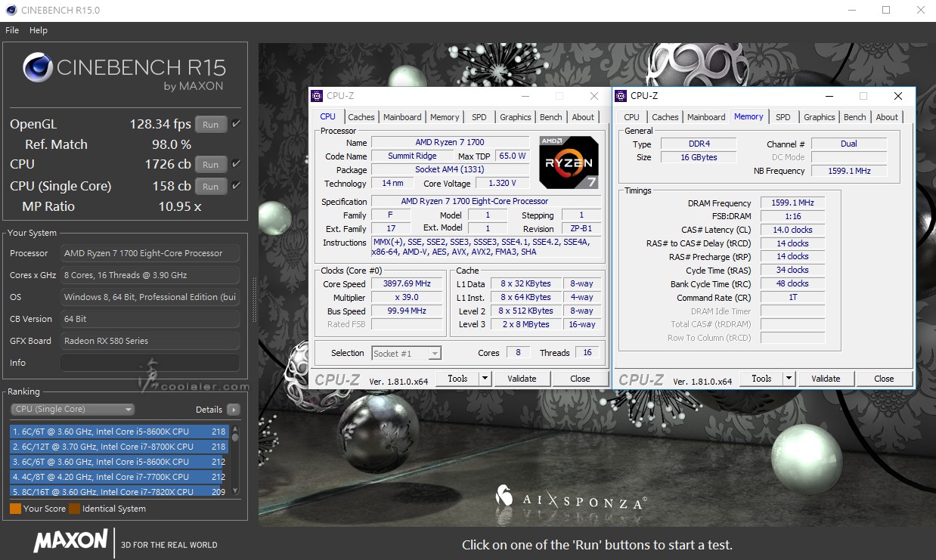Switch to Bench tab in the CPU-Z processor window
Image resolution: width=936 pixels, height=560 pixels.
(x=551, y=117)
